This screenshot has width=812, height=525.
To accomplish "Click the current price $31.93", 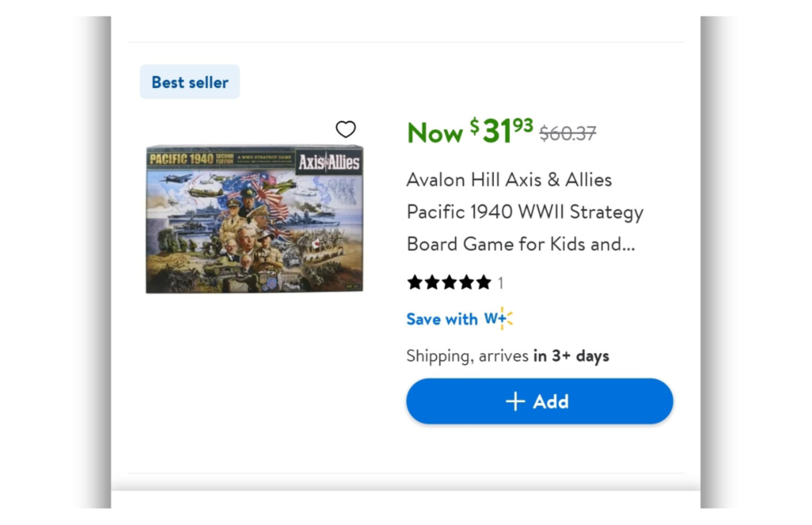I will click(x=501, y=131).
